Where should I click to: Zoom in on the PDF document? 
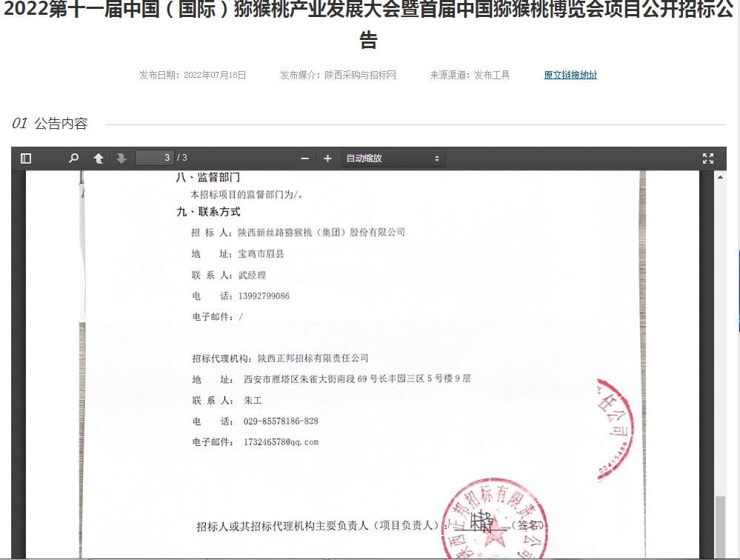327,159
